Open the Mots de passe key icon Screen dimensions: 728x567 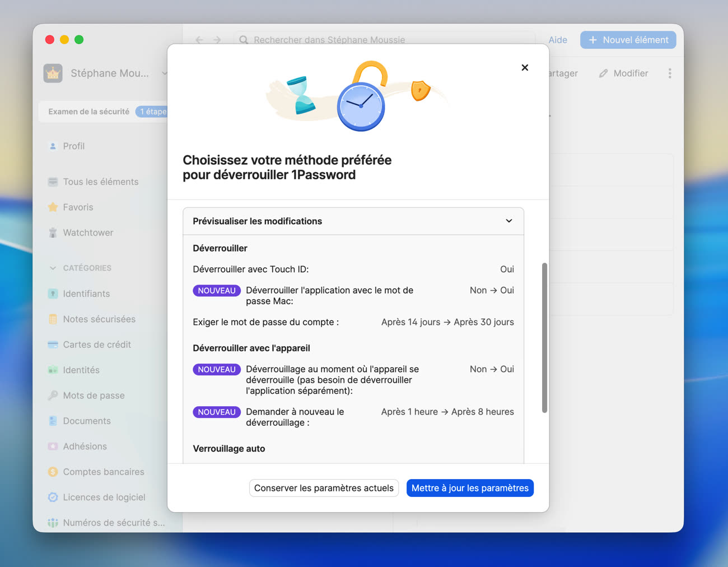53,396
